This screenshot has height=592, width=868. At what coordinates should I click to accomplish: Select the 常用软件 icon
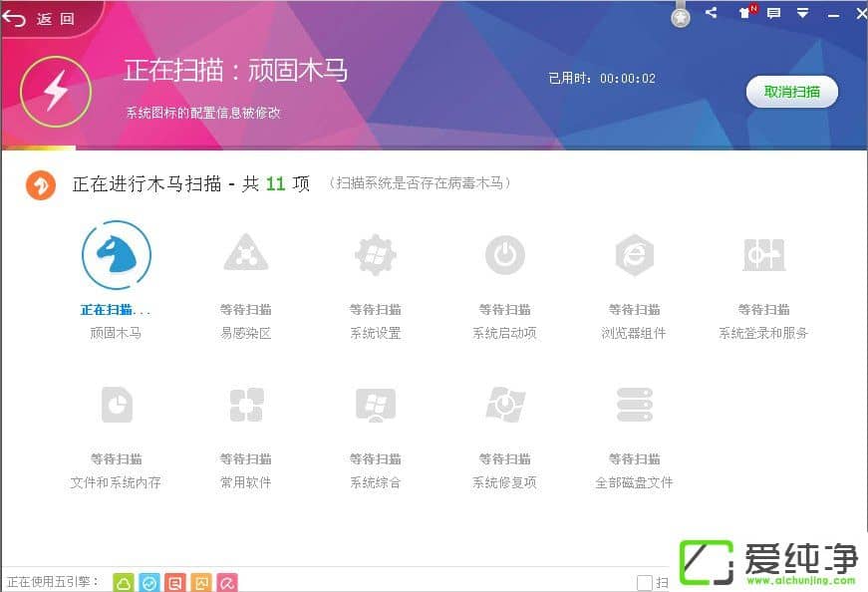pos(245,405)
